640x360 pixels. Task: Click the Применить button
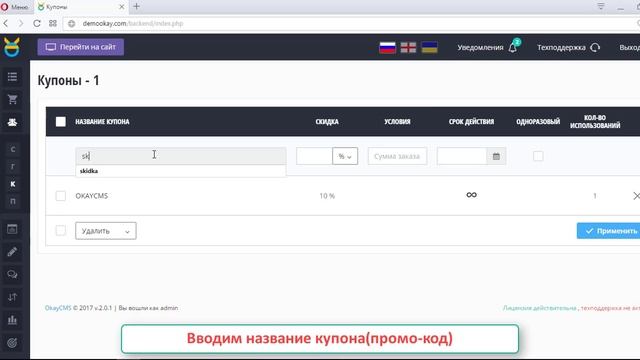[609, 231]
